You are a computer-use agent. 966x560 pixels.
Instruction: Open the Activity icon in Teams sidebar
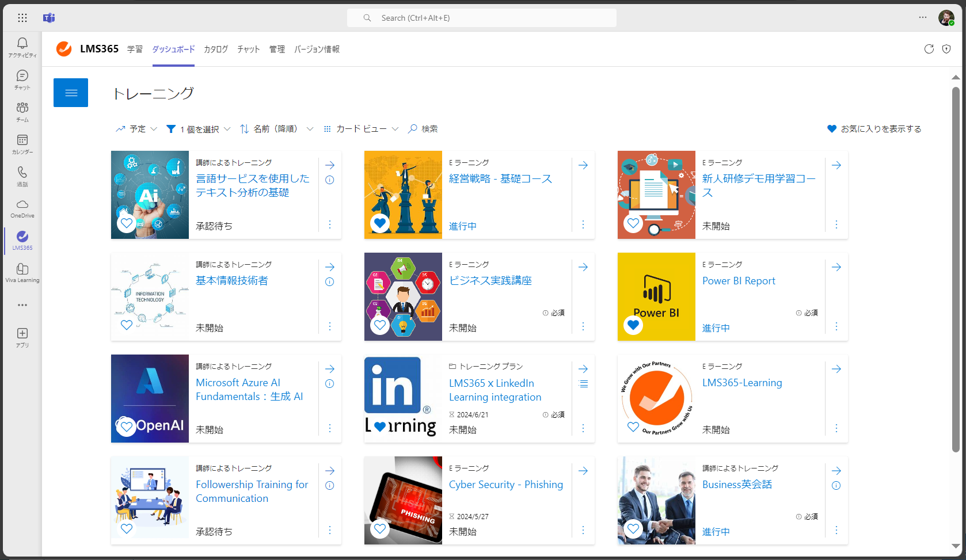coord(22,47)
